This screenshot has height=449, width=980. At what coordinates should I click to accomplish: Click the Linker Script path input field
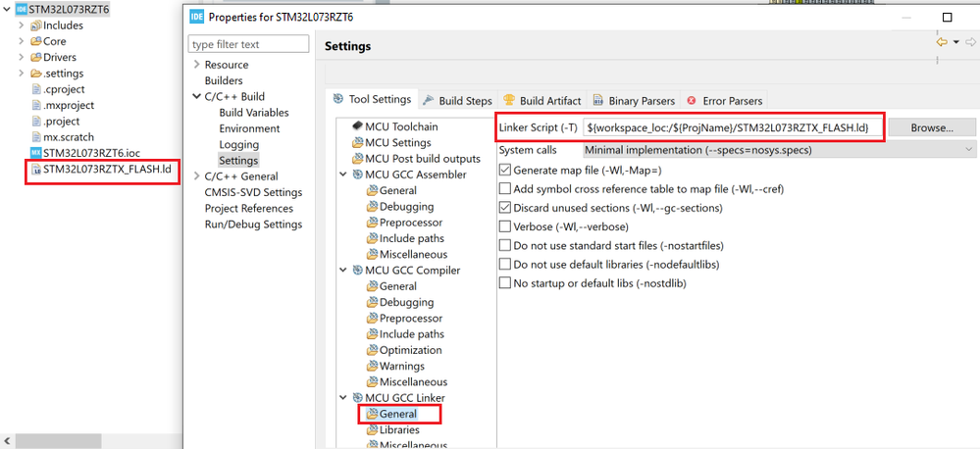tap(732, 127)
